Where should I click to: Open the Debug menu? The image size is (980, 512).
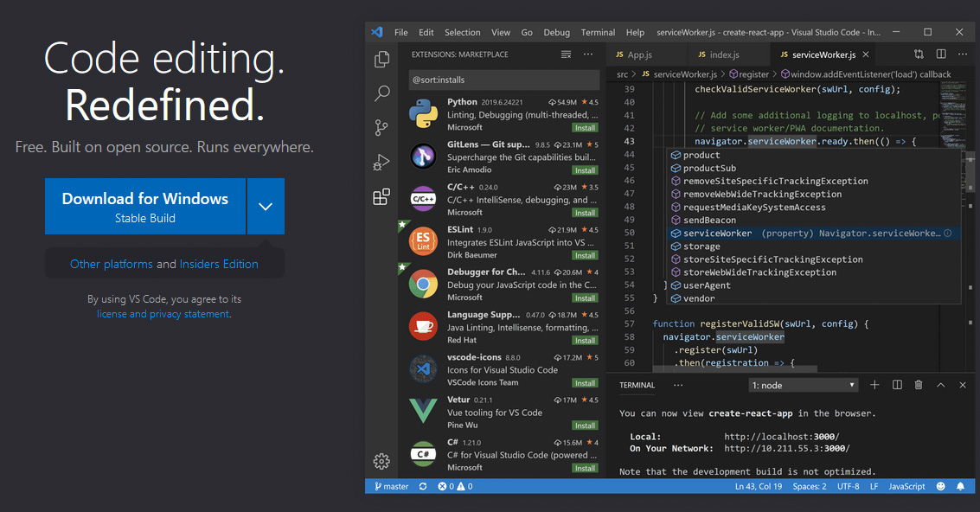click(x=556, y=33)
